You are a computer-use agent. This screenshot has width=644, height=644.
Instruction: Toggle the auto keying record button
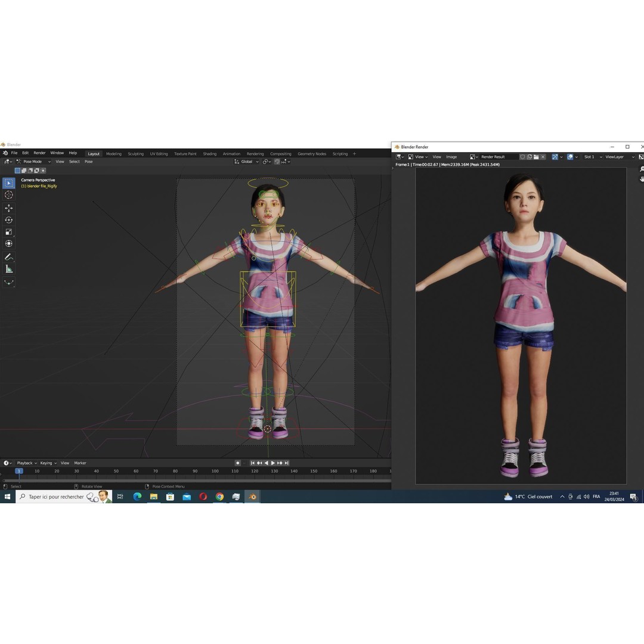pos(237,463)
